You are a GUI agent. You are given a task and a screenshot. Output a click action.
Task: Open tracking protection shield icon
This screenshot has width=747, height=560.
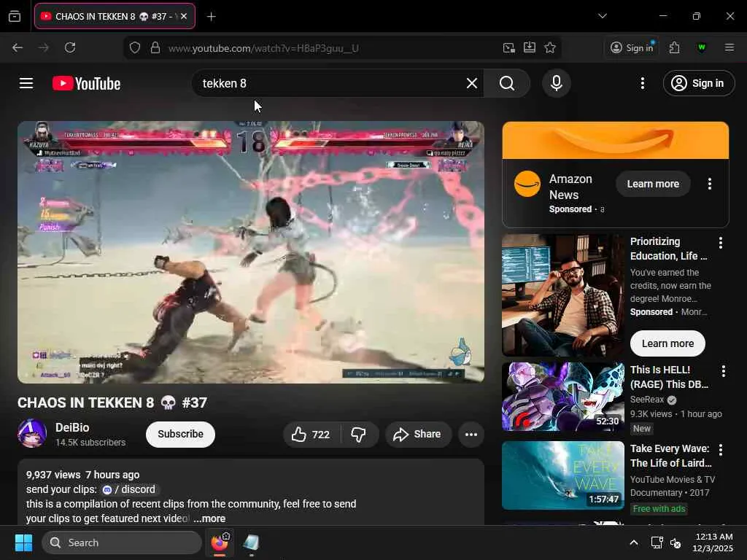pos(135,47)
